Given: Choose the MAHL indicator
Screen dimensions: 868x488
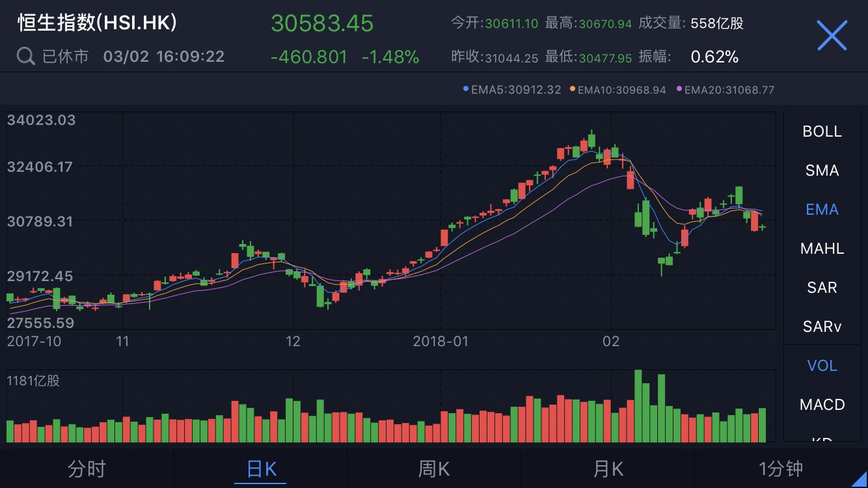Looking at the screenshot, I should (822, 249).
